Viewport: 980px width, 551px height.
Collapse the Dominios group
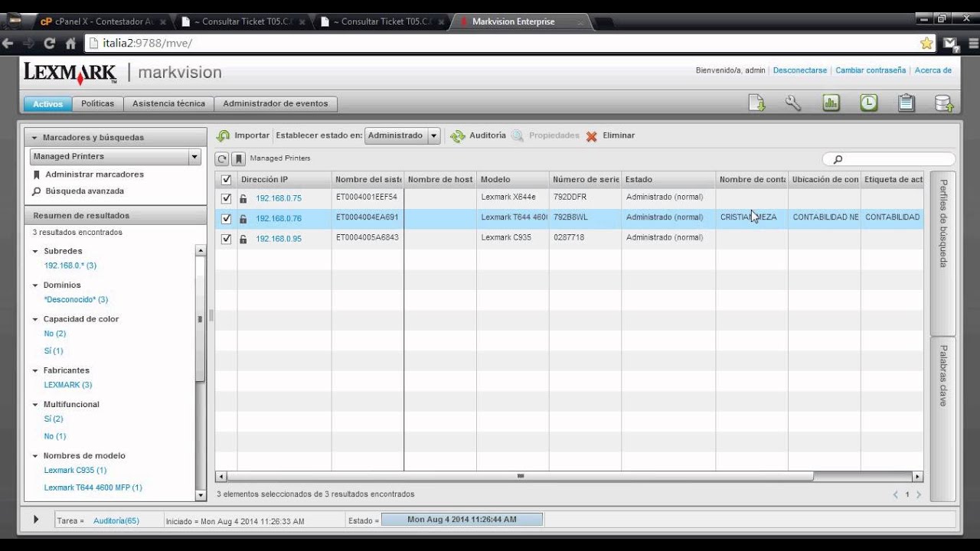pyautogui.click(x=35, y=285)
